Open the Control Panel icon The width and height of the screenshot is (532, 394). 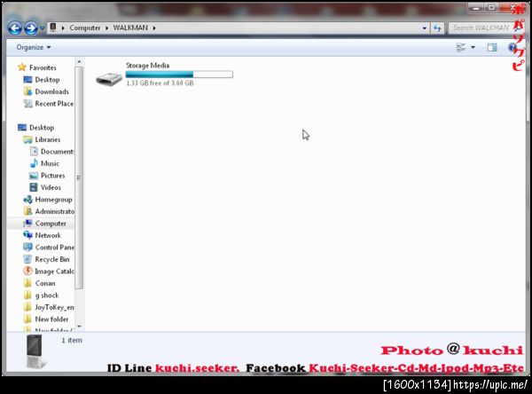pyautogui.click(x=27, y=248)
